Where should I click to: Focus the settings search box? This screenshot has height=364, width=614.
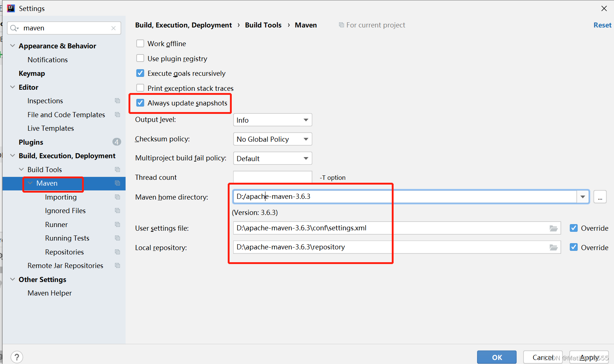point(65,28)
